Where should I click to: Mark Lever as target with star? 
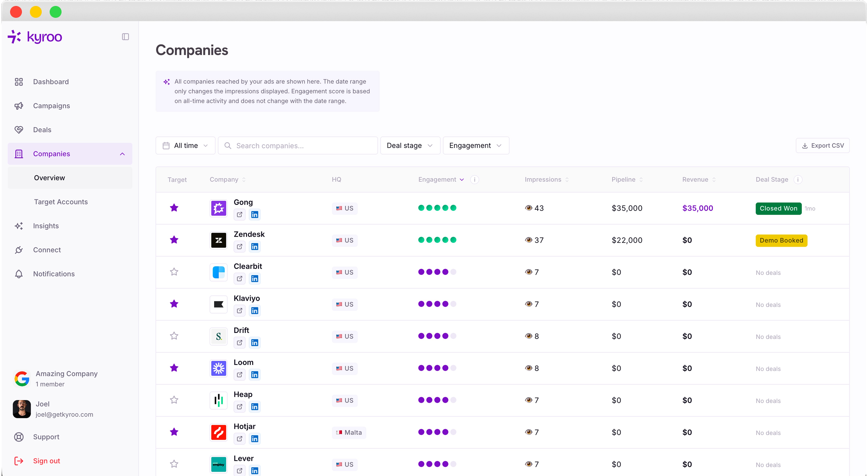174,464
